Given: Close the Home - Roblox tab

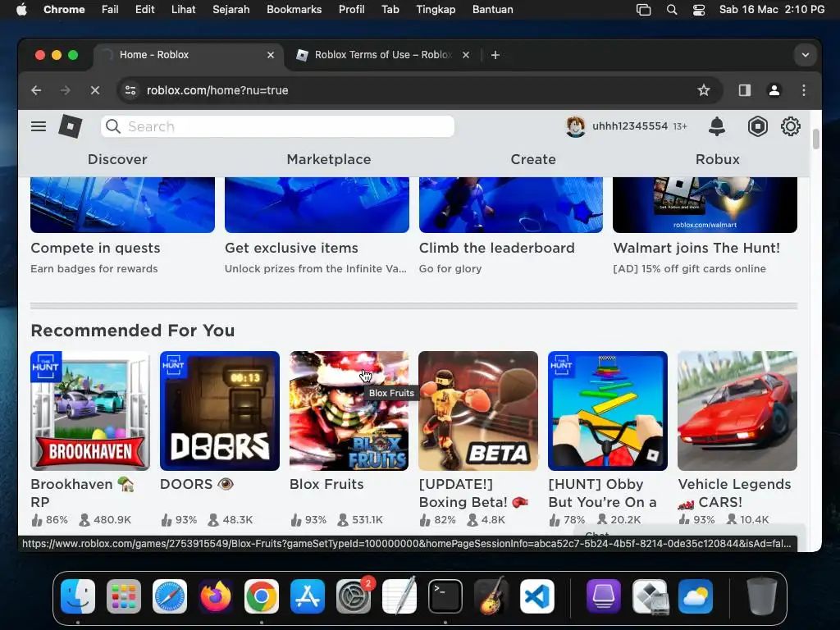Looking at the screenshot, I should [271, 55].
